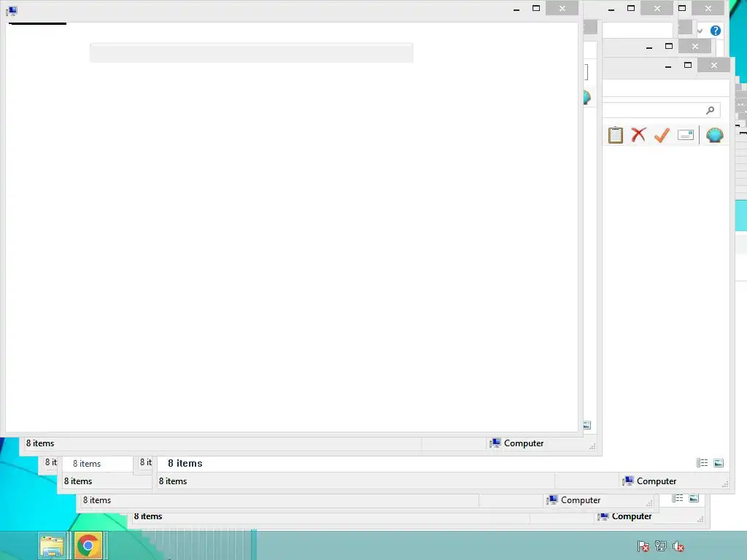This screenshot has width=747, height=560.
Task: Open Help with the blue question mark
Action: point(715,31)
